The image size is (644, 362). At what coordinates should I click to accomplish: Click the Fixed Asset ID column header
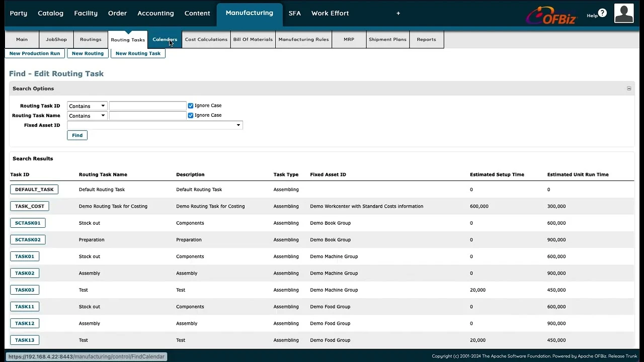pos(328,174)
